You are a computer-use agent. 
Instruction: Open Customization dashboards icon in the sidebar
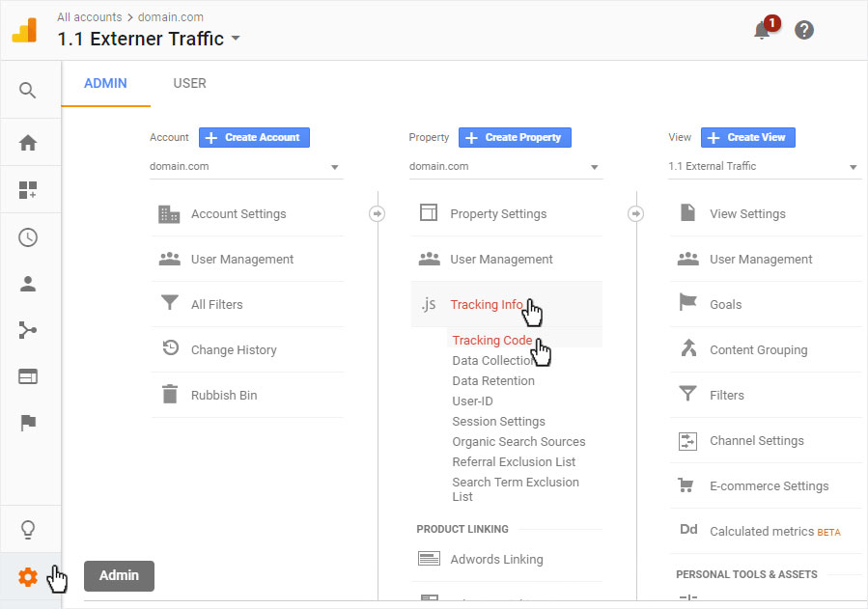pyautogui.click(x=28, y=190)
